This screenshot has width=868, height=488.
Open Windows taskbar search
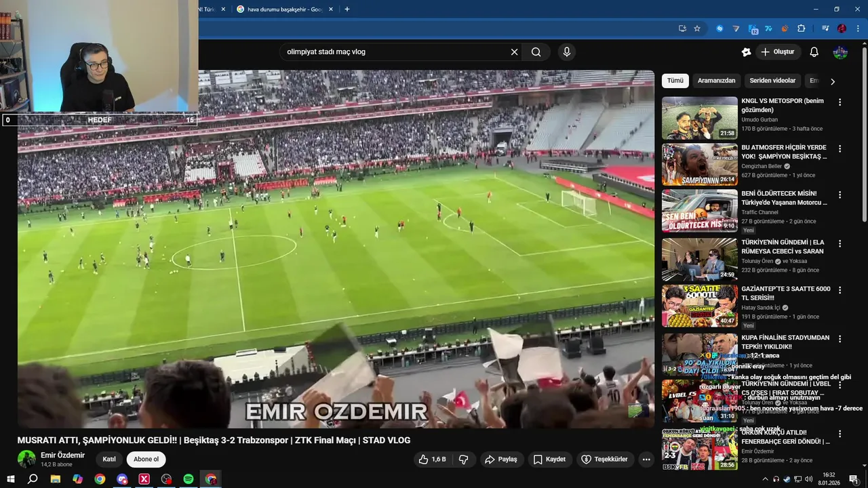[x=32, y=479]
